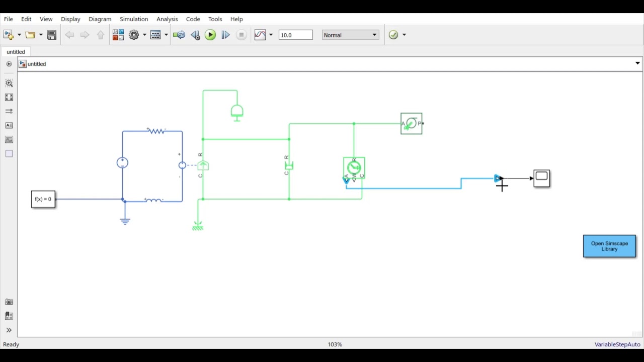Click the Update Diagram toolbar icon
Image resolution: width=644 pixels, height=362 pixels.
coord(179,35)
